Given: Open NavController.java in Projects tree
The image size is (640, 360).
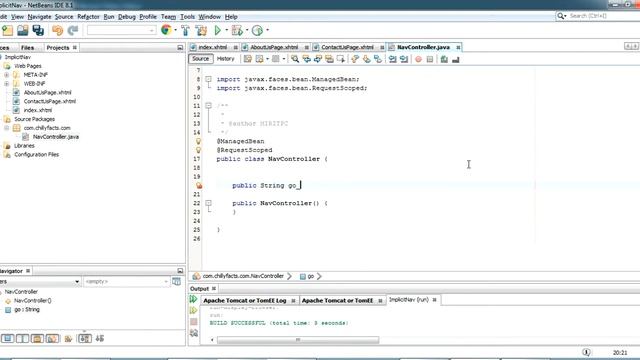Looking at the screenshot, I should click(56, 137).
